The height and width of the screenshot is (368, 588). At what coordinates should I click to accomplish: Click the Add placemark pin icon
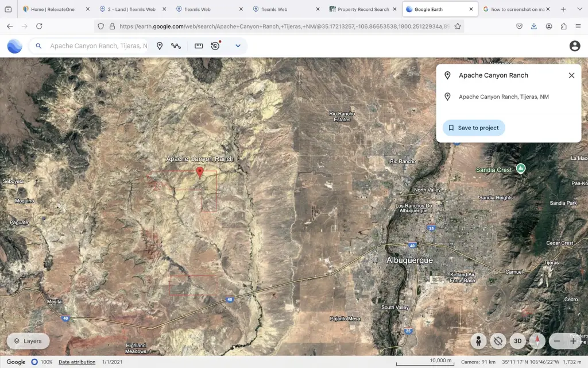[x=160, y=46]
